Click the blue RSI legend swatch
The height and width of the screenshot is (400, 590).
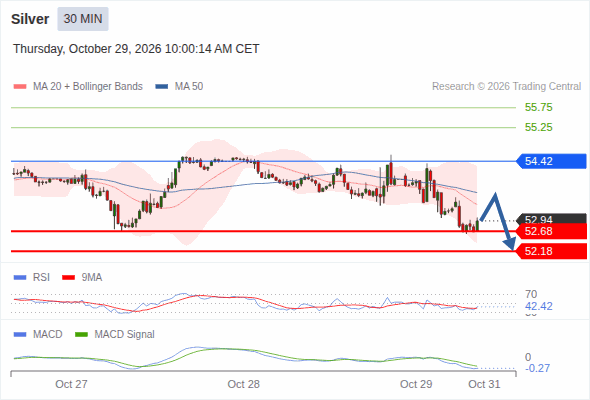20,278
